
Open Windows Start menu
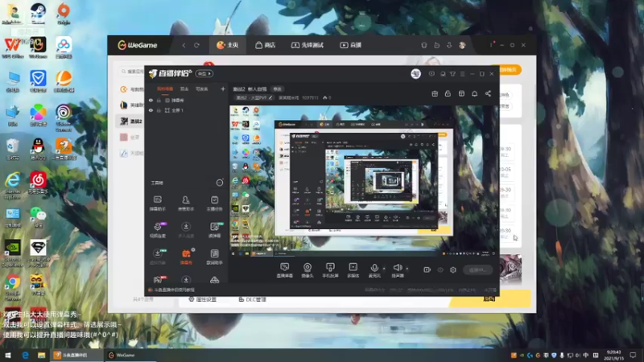tap(8, 355)
